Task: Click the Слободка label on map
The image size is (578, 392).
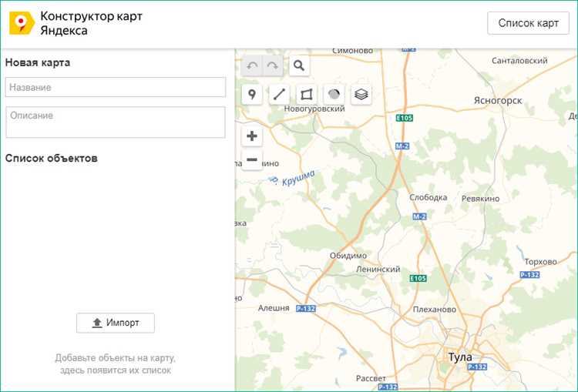Action: (428, 198)
